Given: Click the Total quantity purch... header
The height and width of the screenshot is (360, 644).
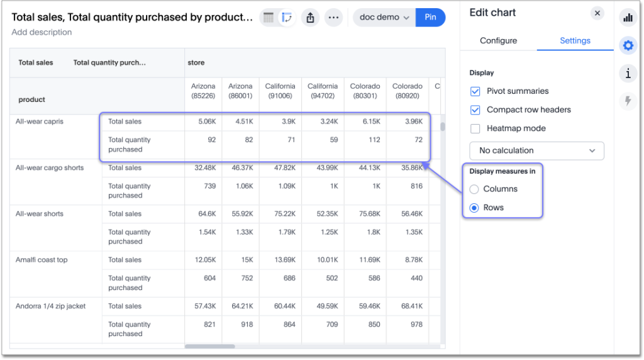Looking at the screenshot, I should (x=109, y=63).
